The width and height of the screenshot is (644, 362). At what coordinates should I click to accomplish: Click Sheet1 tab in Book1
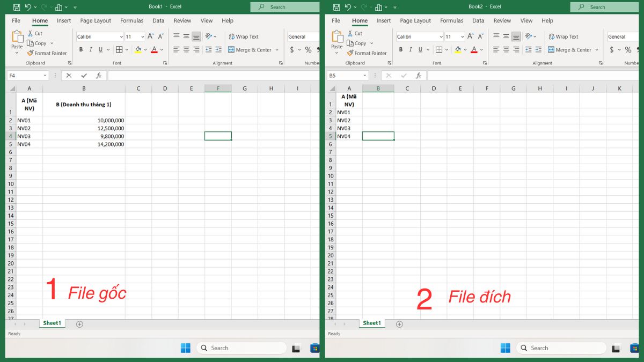pyautogui.click(x=52, y=323)
